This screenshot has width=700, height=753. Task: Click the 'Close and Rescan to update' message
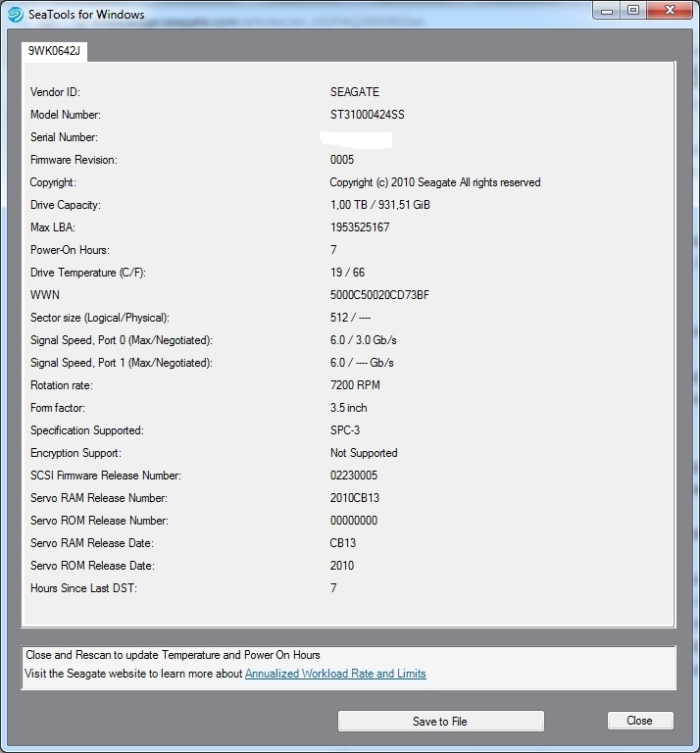[173, 655]
